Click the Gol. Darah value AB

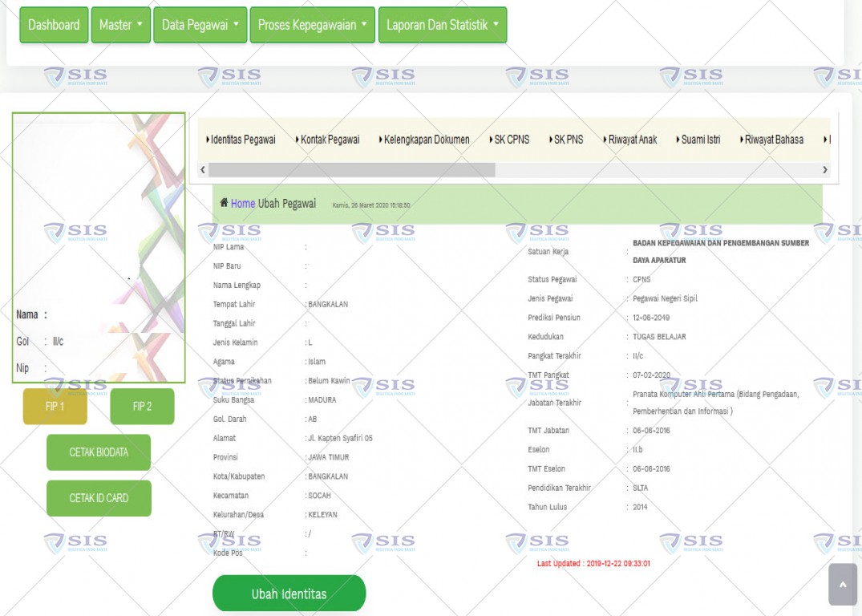tap(312, 419)
